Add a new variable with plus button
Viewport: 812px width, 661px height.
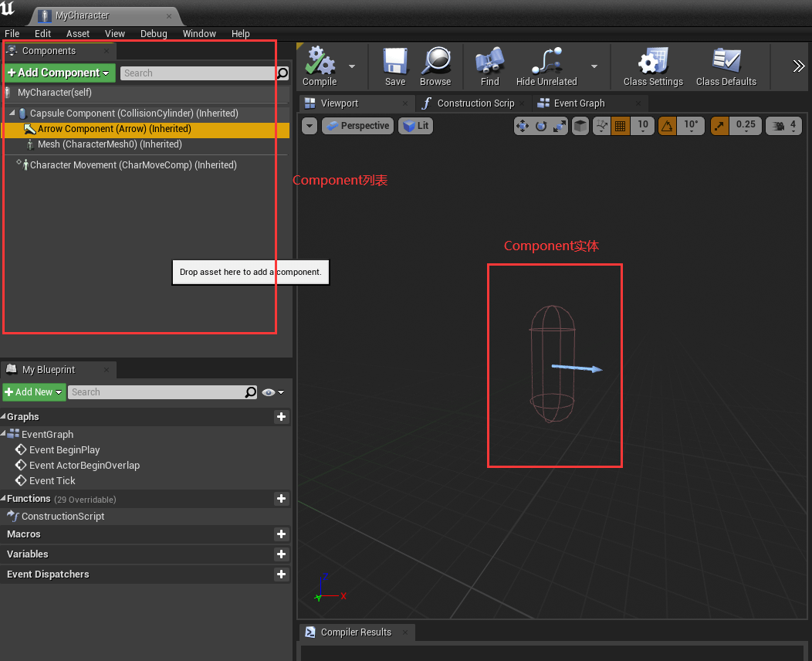click(x=281, y=554)
